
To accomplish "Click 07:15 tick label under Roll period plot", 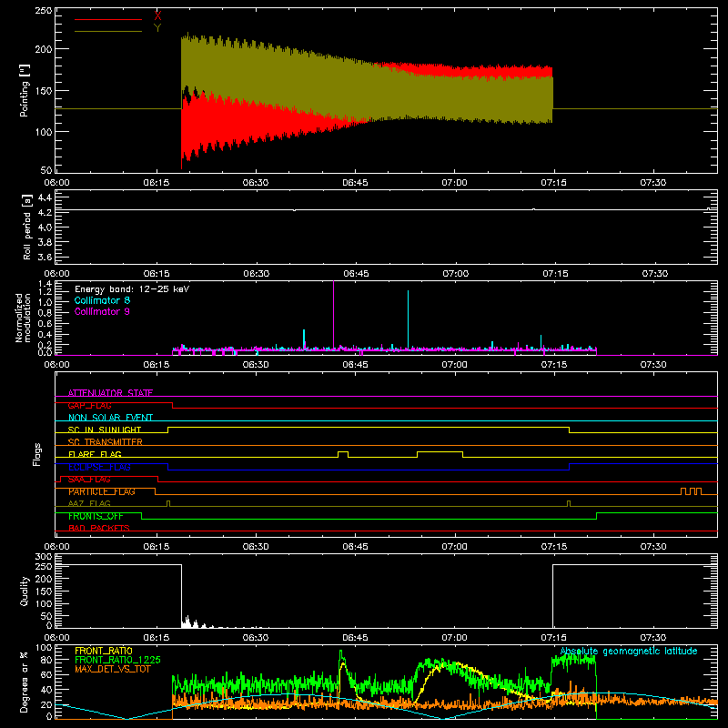I will (x=555, y=274).
